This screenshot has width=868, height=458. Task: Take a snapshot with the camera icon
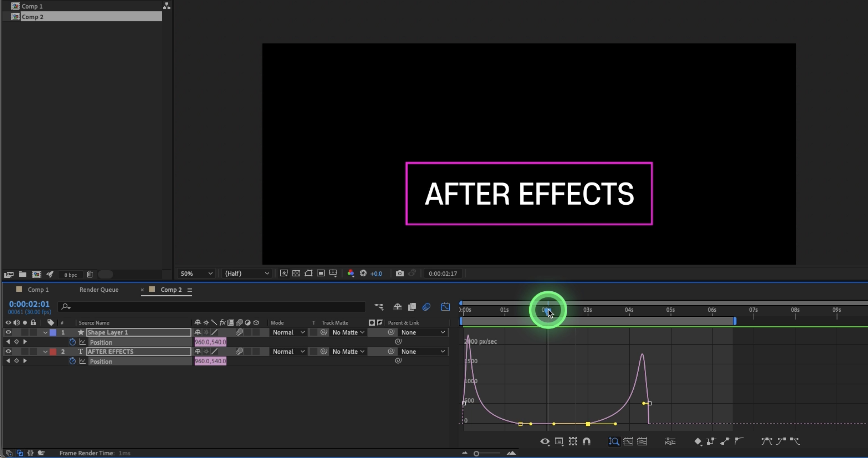[399, 273]
